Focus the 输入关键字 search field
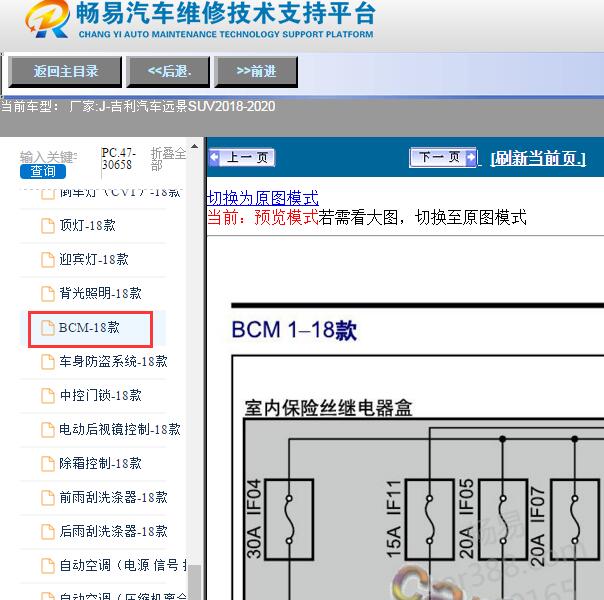 49,157
